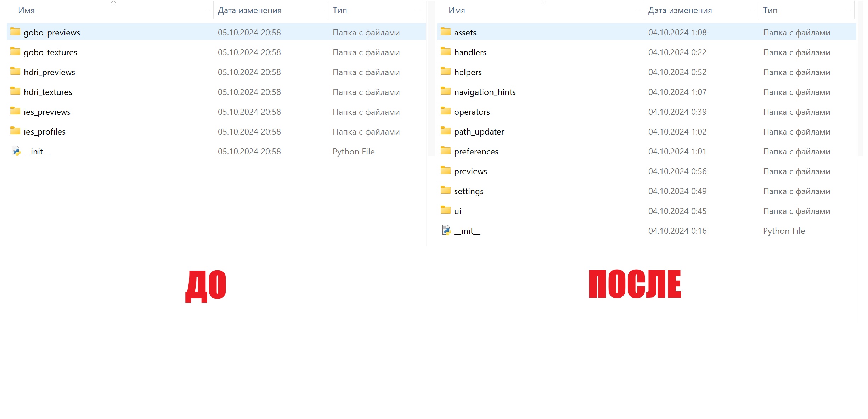Click date 04.10.2024 1:08 of assets
868x419 pixels.
(677, 33)
